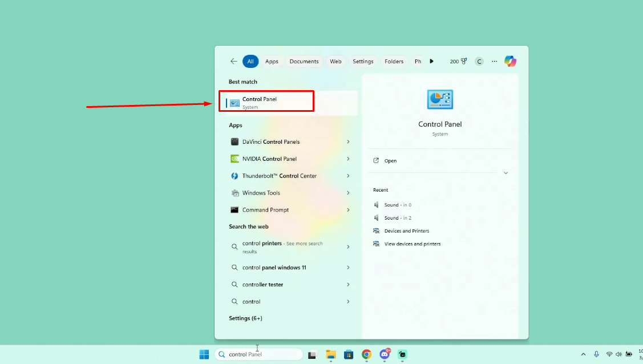643x364 pixels.
Task: Expand DaVinci Control Panels details chevron
Action: click(348, 142)
